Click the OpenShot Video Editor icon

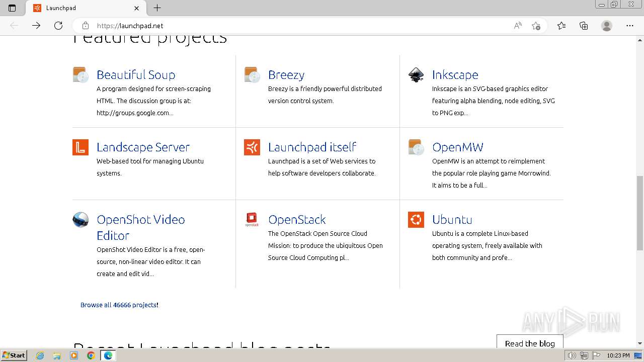coord(80,220)
